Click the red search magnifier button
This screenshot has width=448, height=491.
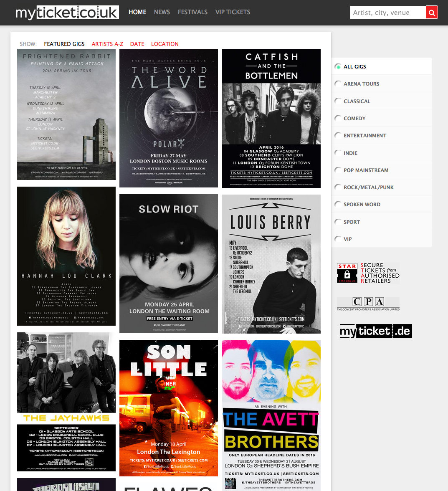(x=432, y=13)
